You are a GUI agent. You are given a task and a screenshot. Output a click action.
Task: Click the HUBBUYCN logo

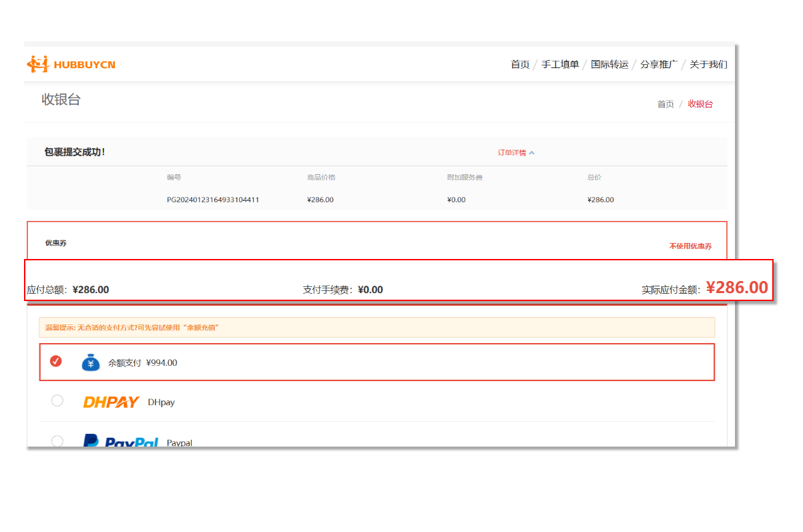pyautogui.click(x=71, y=64)
